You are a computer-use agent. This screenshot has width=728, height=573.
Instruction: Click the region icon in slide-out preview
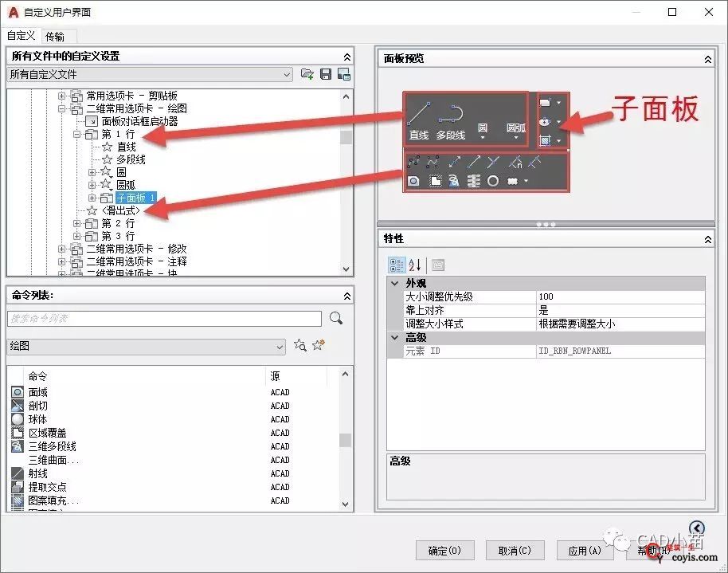(413, 181)
